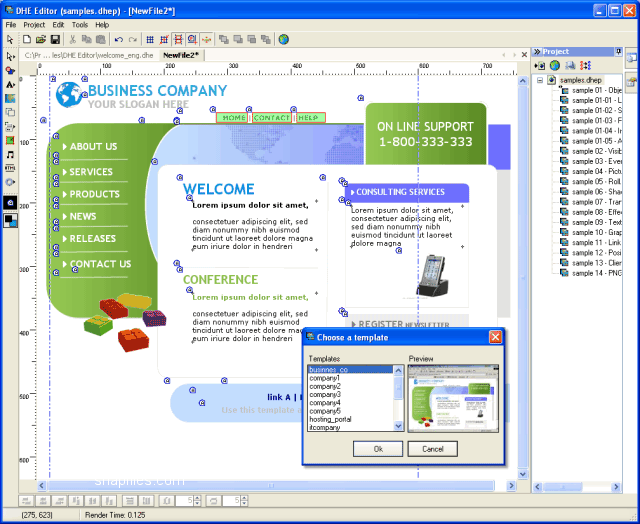Select the sample 07 item in project tree
Image resolution: width=640 pixels, height=524 pixels.
[591, 202]
